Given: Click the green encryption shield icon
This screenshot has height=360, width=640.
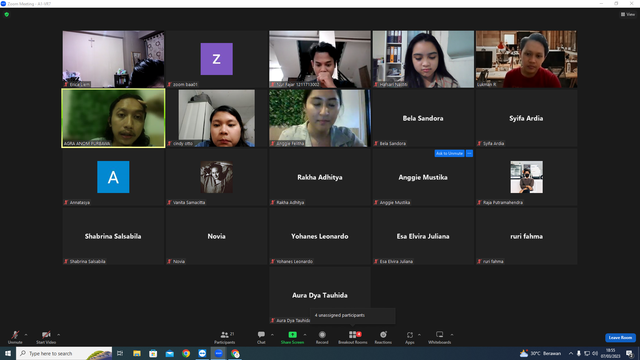Looking at the screenshot, I should point(7,14).
